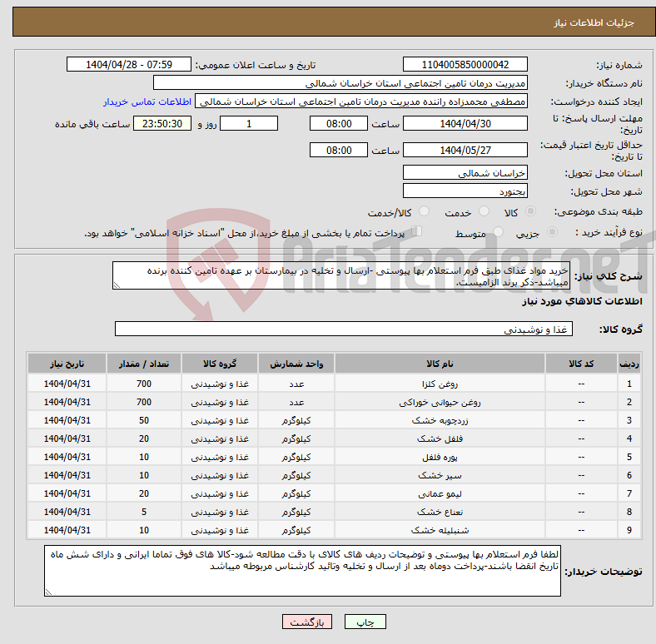This screenshot has width=656, height=644.
Task: Click the لیمو عمانی item name
Action: point(440,494)
